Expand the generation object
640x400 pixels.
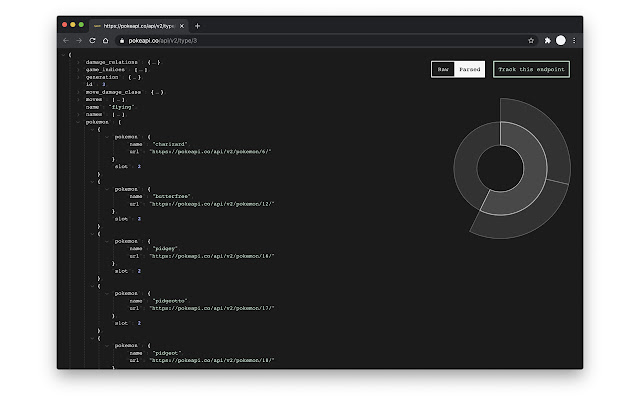pyautogui.click(x=78, y=77)
